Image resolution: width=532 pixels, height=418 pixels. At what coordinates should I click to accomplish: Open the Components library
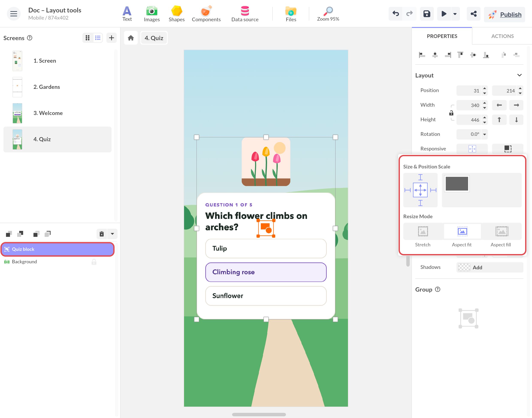[206, 14]
